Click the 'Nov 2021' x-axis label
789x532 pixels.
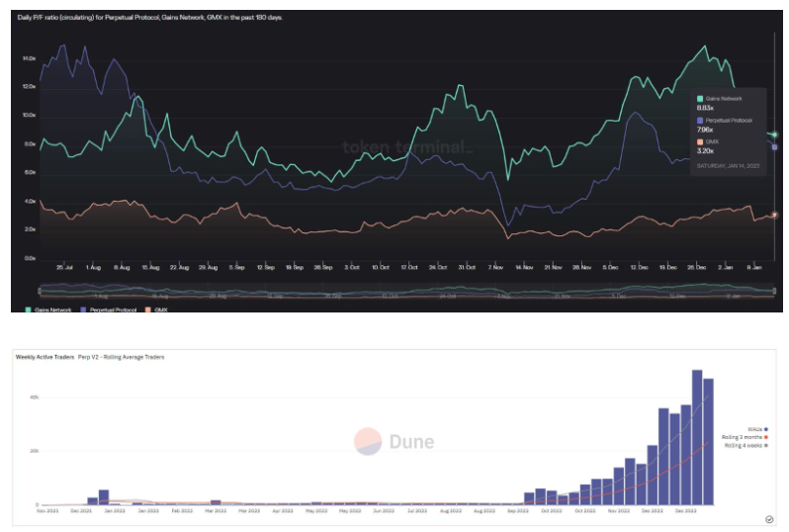[47, 510]
